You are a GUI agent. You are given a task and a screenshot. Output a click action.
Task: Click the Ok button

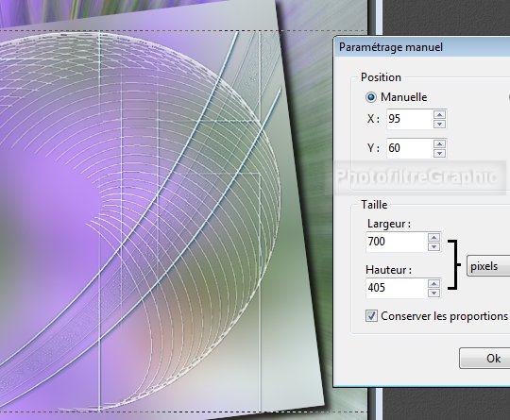(x=484, y=359)
